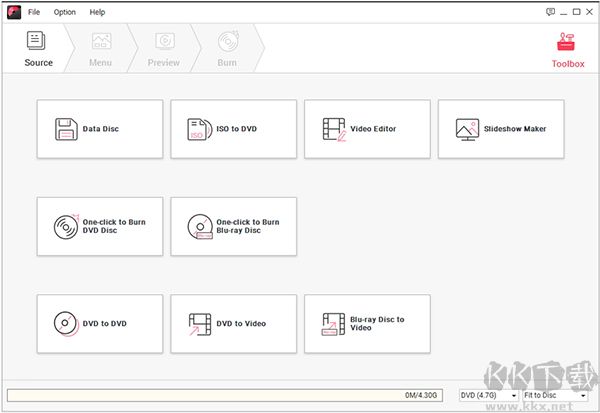Screen dimensions: 600x413
Task: Minimize the application window
Action: [x=563, y=12]
